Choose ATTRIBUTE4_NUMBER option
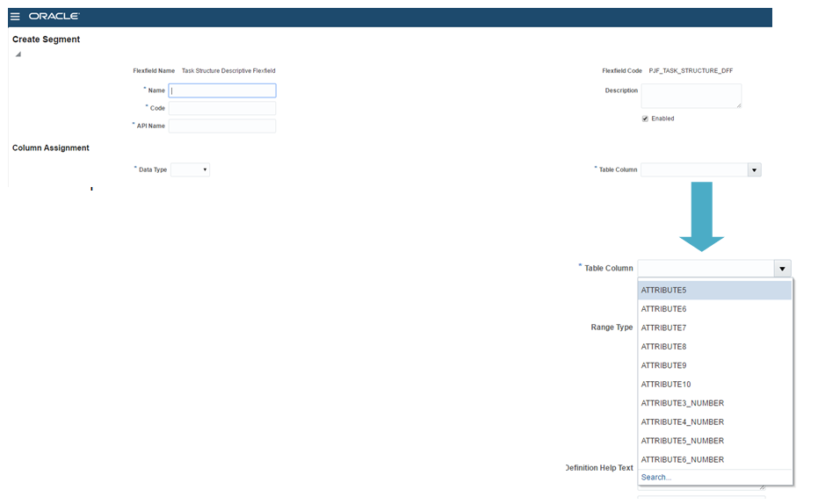The height and width of the screenshot is (504, 818). click(x=714, y=421)
